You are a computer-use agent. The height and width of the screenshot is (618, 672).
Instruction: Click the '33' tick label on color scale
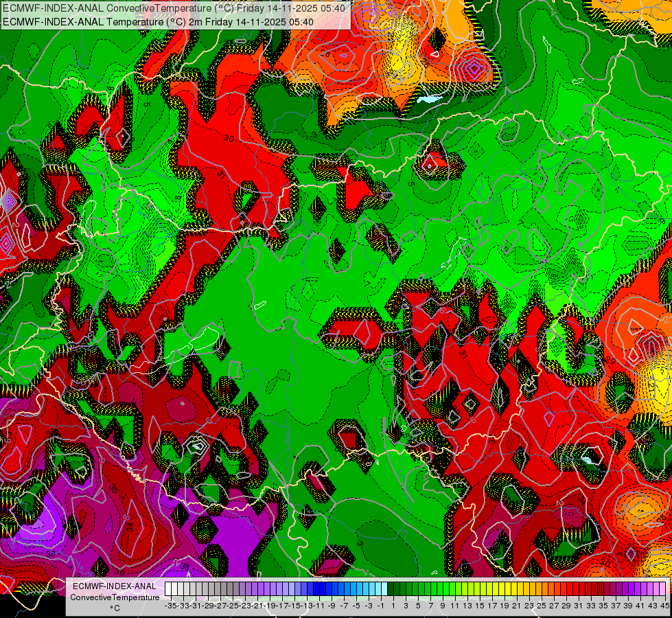point(591,606)
